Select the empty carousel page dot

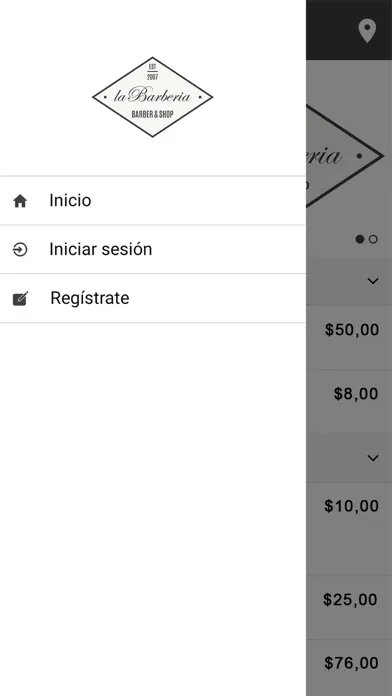[x=373, y=239]
